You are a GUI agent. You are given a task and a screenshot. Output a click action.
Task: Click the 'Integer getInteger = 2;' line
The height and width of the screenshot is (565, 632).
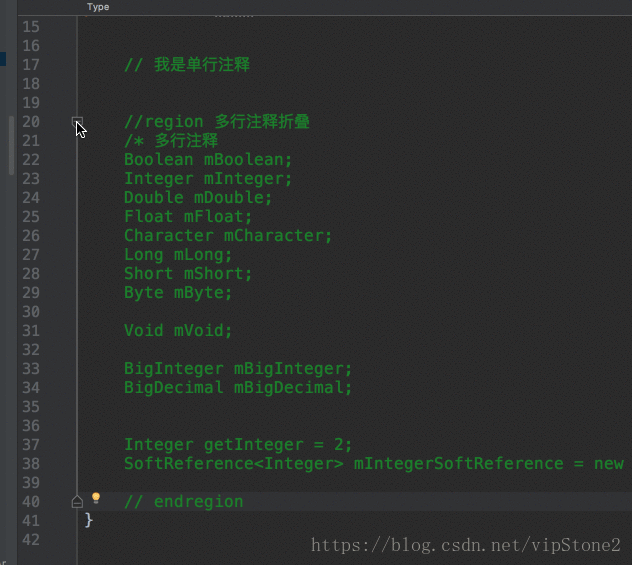238,445
